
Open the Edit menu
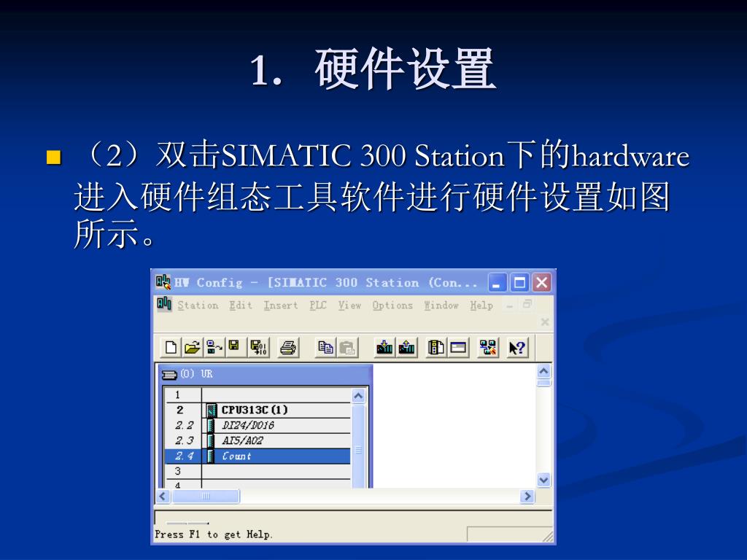pos(241,306)
